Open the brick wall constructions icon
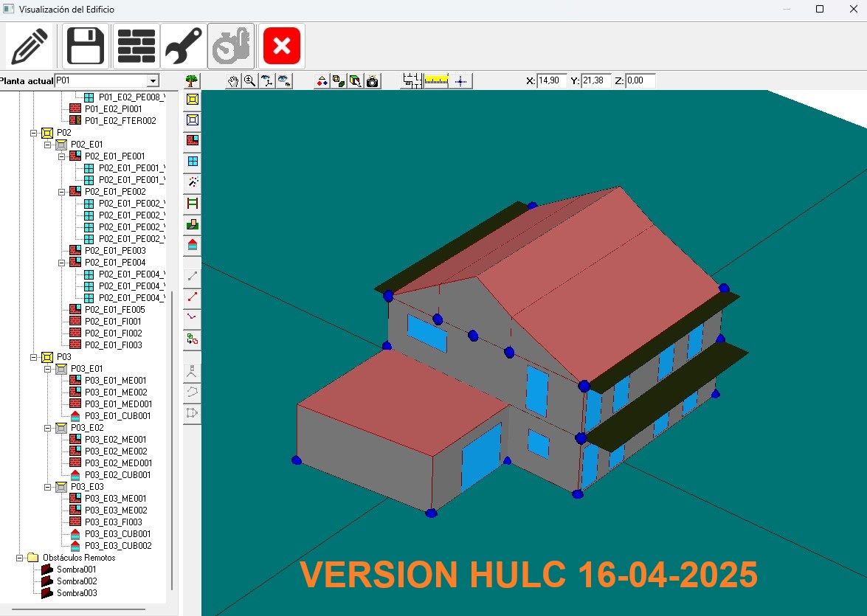The image size is (867, 616). pos(137,46)
